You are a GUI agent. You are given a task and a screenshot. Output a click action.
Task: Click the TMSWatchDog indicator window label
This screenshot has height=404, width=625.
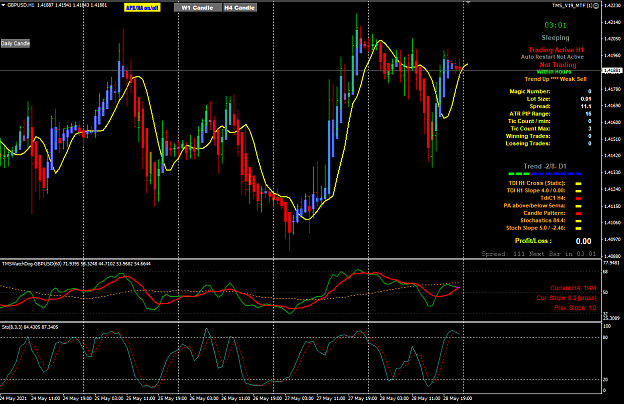point(76,264)
